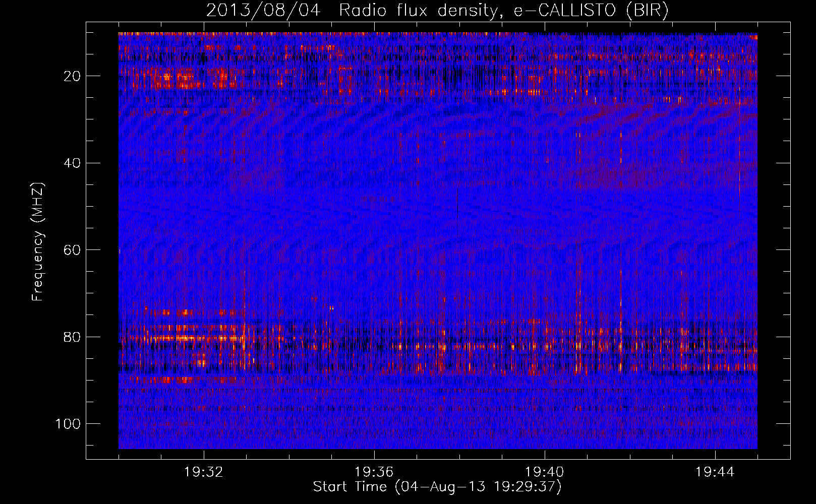This screenshot has width=816, height=504.
Task: Click the 100 frequency tick label
Action: [68, 424]
